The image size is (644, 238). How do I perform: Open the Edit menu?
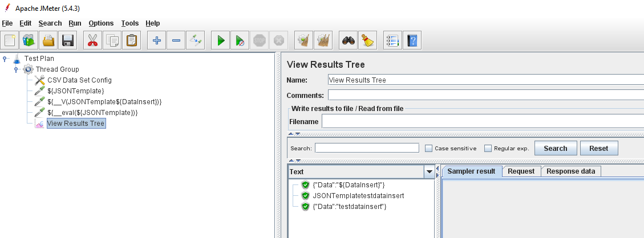tap(26, 23)
